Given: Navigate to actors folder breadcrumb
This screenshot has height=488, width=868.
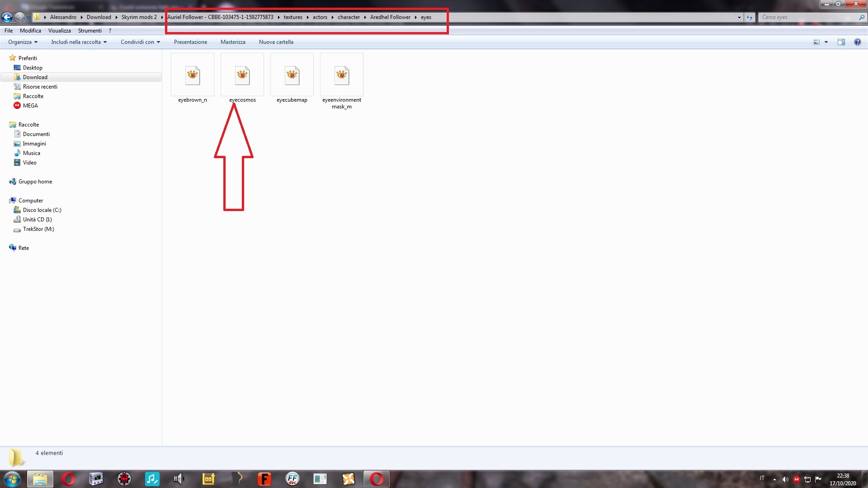Looking at the screenshot, I should coord(320,17).
